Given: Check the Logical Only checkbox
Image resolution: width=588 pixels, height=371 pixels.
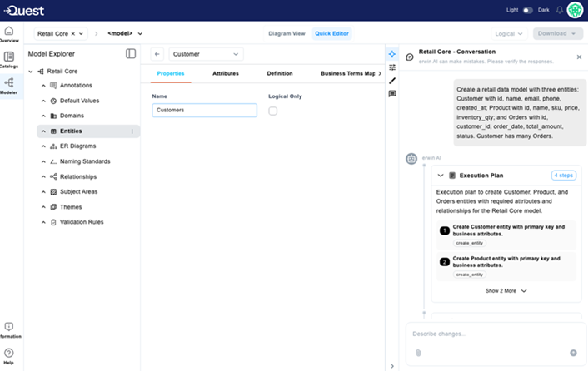Looking at the screenshot, I should coord(272,111).
